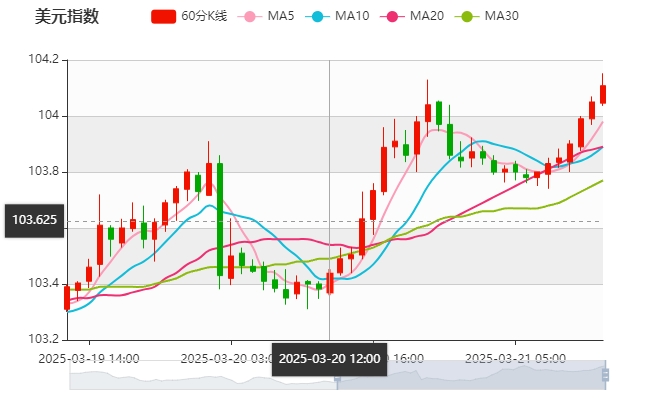The height and width of the screenshot is (400, 670).
Task: Click the 2025-03-19 14:00 x-axis label
Action: tap(89, 358)
